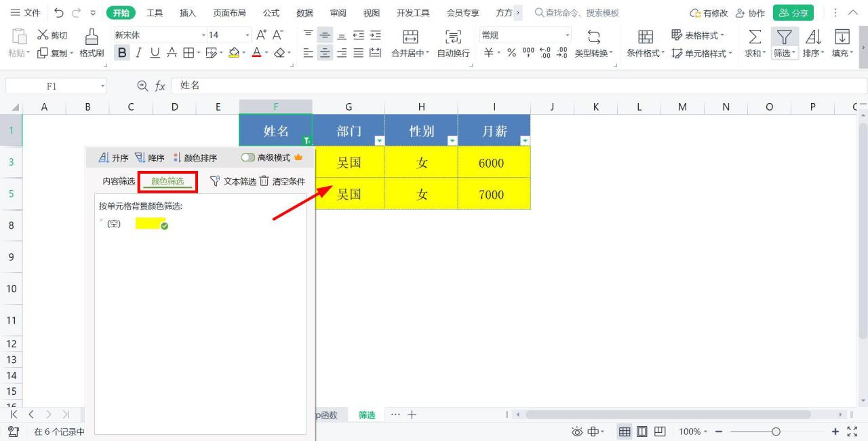Align cell text to the right

coord(342,53)
